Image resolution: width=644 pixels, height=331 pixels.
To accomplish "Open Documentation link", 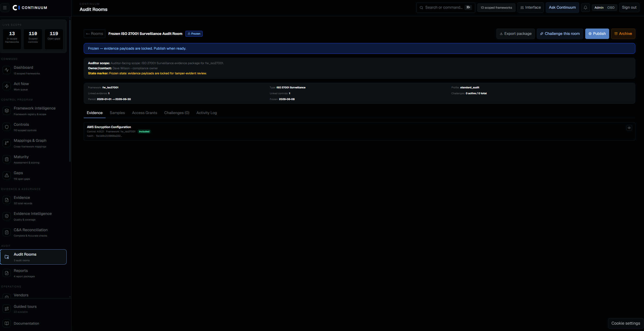I will pos(33,323).
